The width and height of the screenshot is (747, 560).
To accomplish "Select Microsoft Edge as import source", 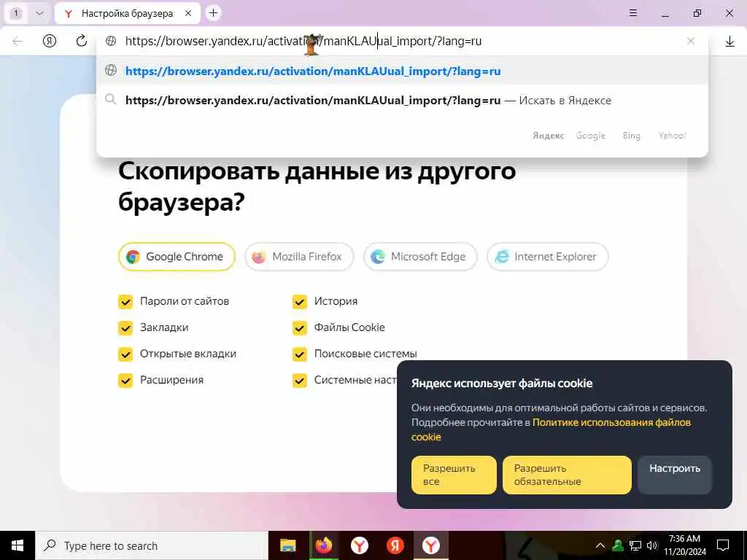I will click(420, 257).
